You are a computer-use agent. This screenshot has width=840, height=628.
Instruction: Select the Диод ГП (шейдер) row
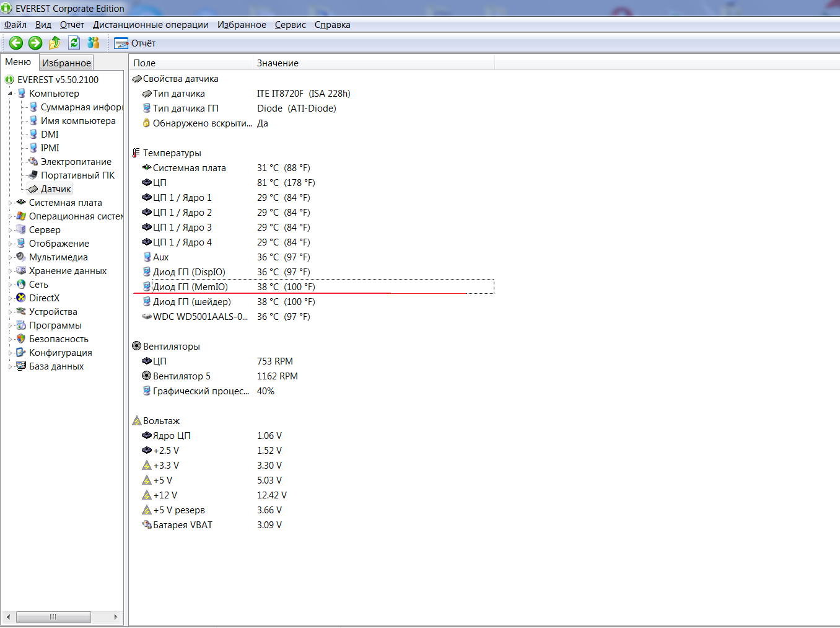pos(312,302)
